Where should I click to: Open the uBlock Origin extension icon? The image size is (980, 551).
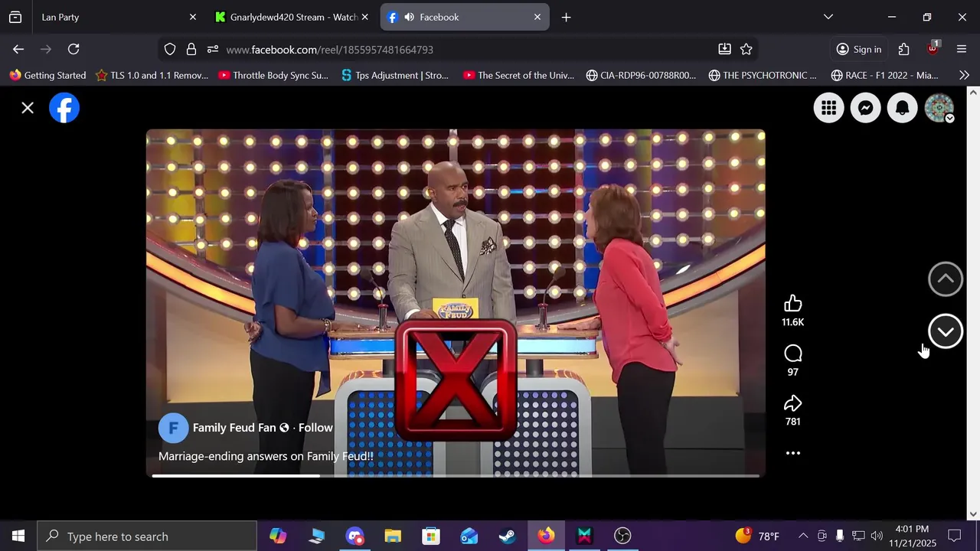933,49
